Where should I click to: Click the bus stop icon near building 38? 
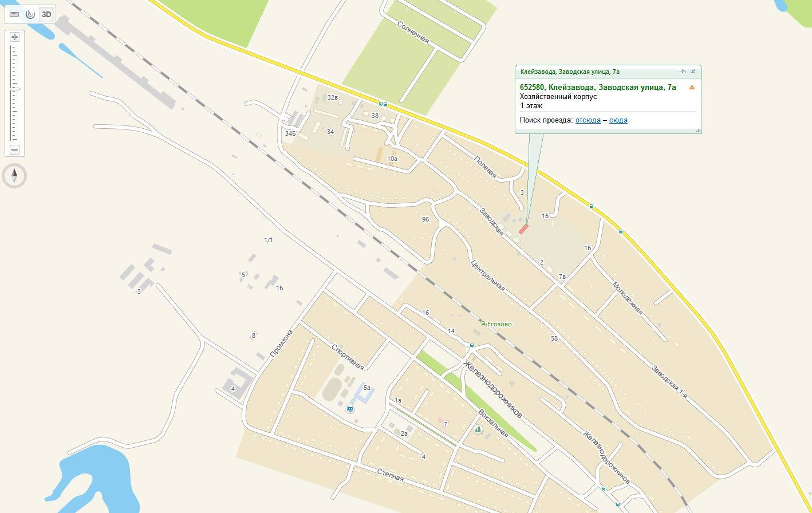point(383,104)
